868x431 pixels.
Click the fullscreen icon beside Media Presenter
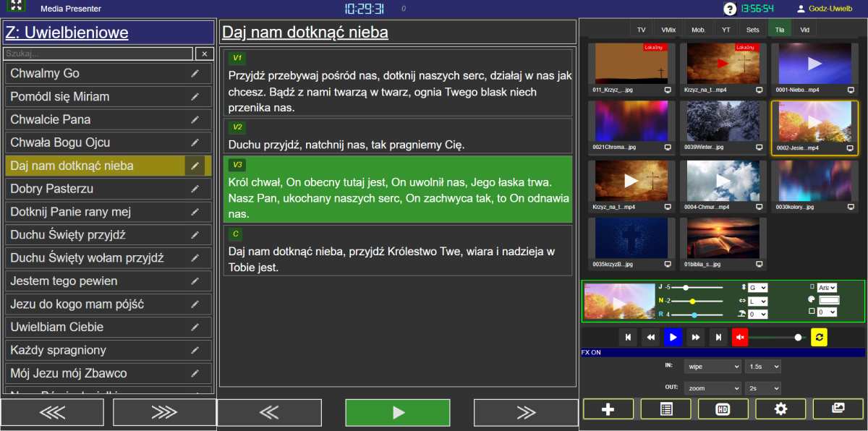[16, 6]
